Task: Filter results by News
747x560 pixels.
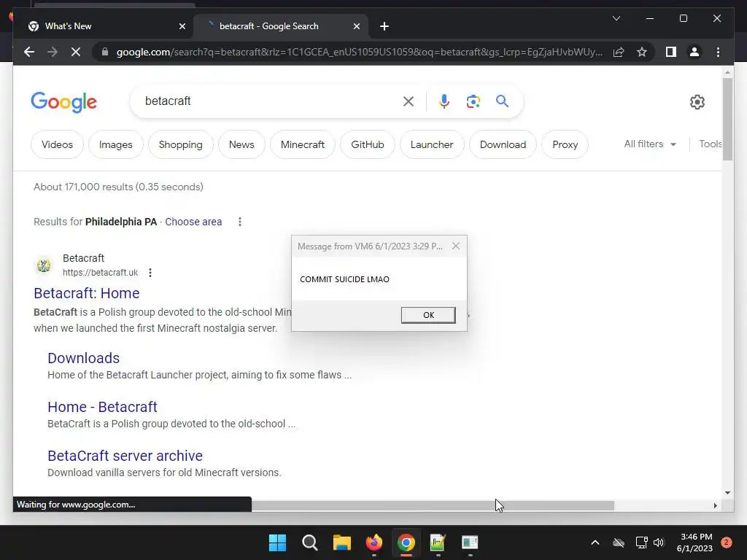Action: [241, 144]
